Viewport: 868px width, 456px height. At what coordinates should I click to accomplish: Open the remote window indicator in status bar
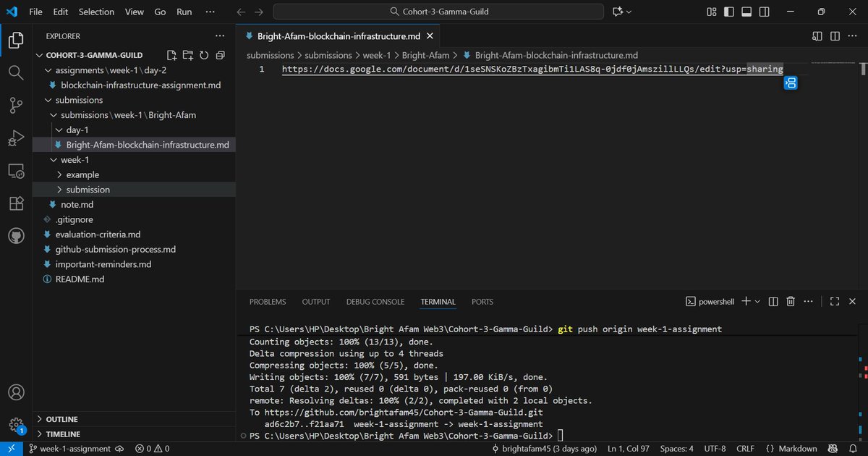pyautogui.click(x=12, y=449)
